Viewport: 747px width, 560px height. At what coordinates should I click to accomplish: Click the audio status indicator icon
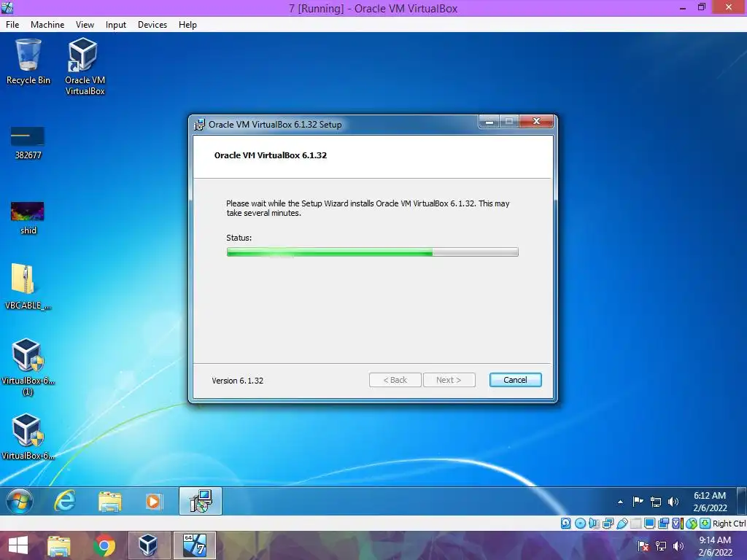(594, 524)
